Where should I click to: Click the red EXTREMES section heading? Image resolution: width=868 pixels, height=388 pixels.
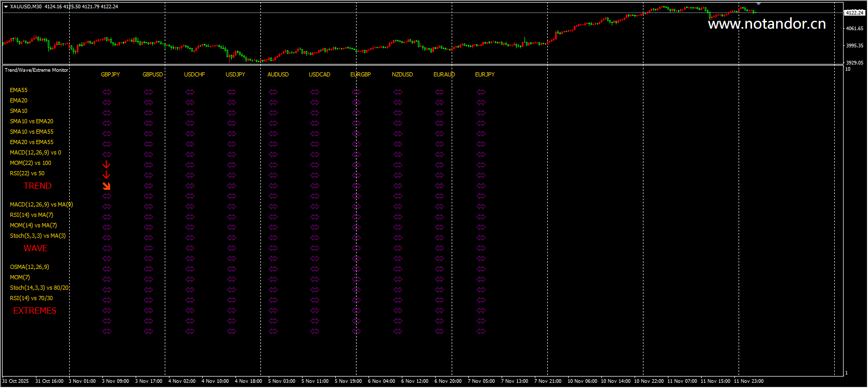tap(35, 311)
